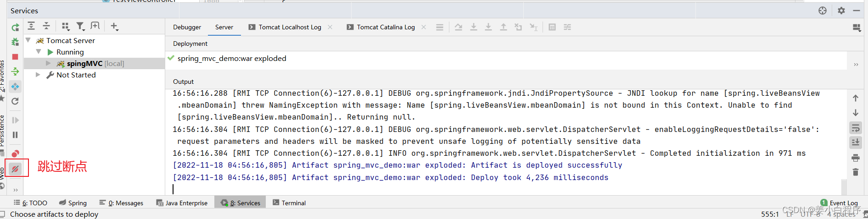Click the Mute Breakpoints icon
This screenshot has width=868, height=219.
(15, 169)
